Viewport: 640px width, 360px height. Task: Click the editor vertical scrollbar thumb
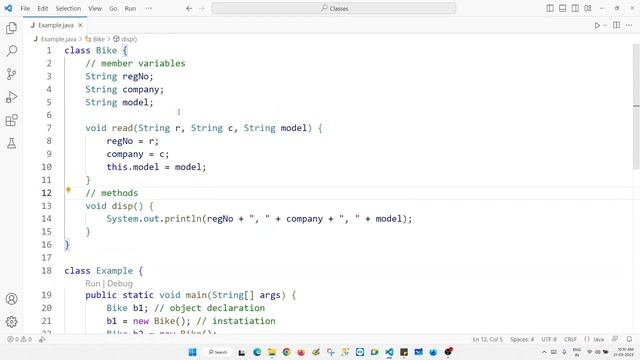coord(636,106)
